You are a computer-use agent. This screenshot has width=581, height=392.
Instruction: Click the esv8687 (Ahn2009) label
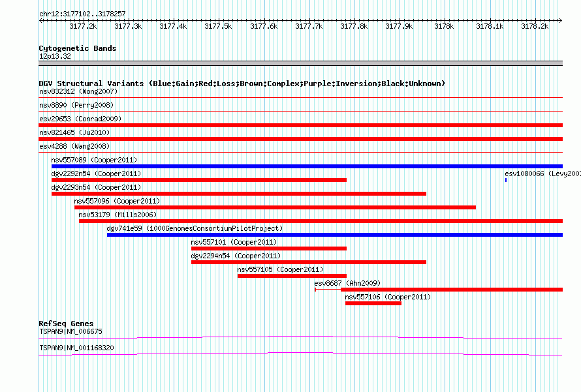(347, 283)
